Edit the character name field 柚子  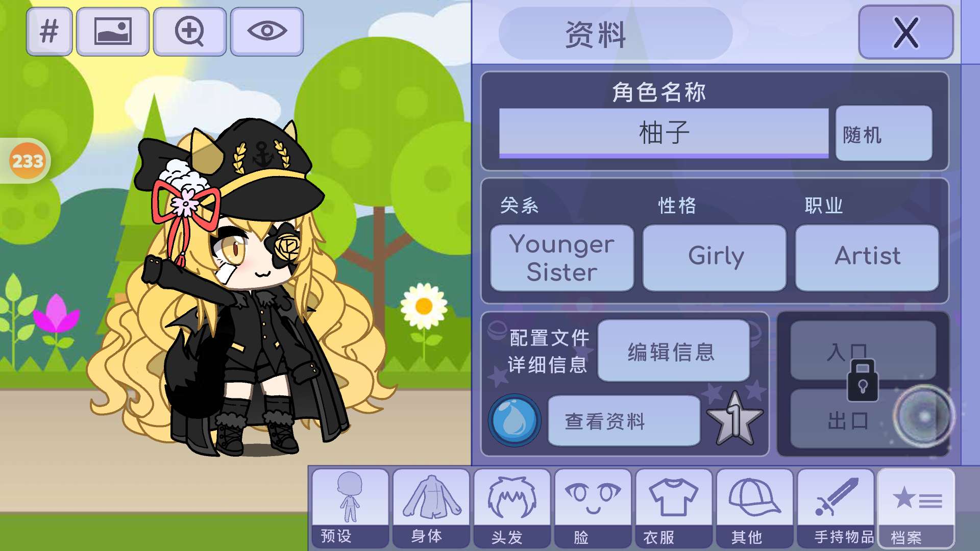coord(664,133)
